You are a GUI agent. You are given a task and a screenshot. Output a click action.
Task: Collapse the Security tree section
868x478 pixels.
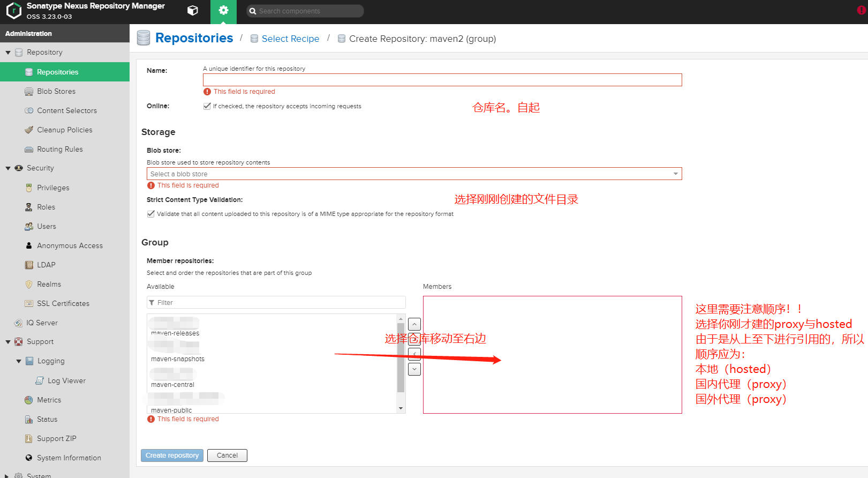(x=8, y=168)
